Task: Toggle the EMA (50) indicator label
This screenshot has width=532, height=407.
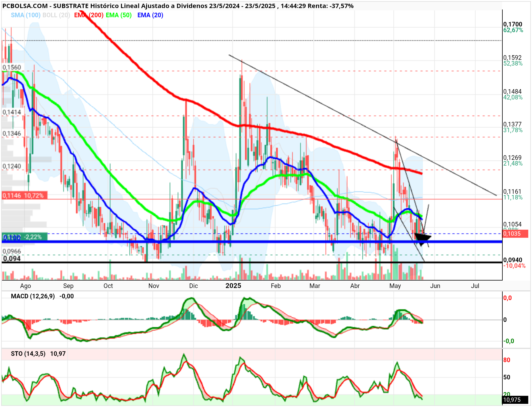Action: 119,15
